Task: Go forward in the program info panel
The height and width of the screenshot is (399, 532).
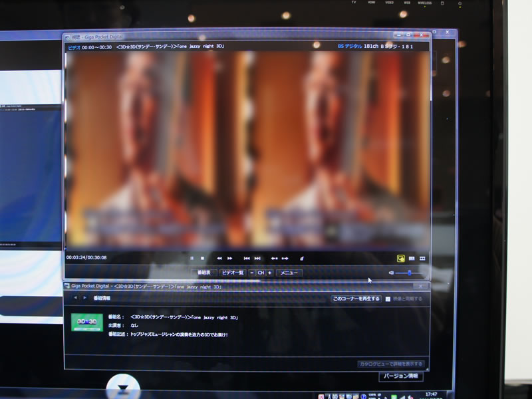Action: coord(85,298)
